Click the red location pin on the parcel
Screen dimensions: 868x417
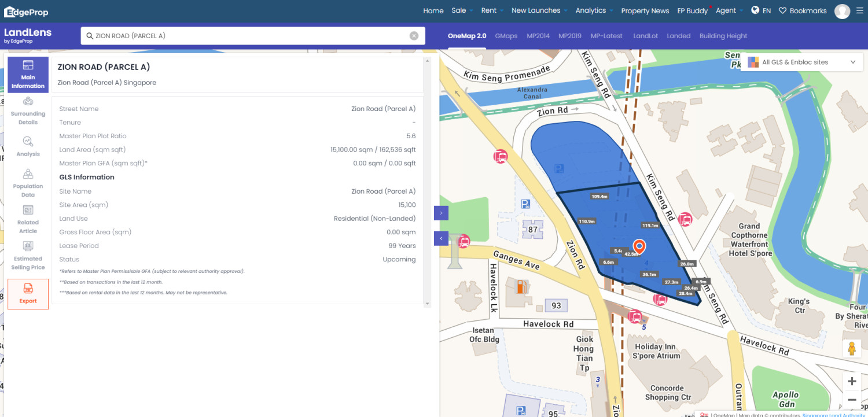click(639, 247)
